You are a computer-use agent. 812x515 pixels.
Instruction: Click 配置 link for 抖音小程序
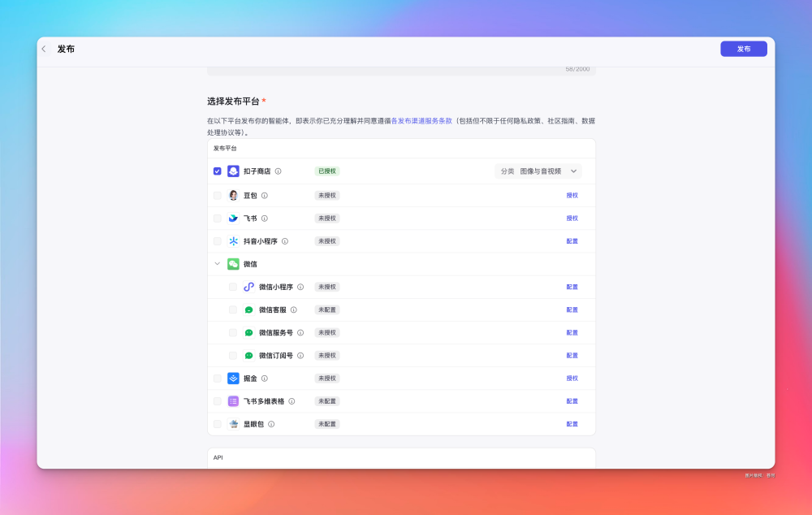(x=572, y=241)
